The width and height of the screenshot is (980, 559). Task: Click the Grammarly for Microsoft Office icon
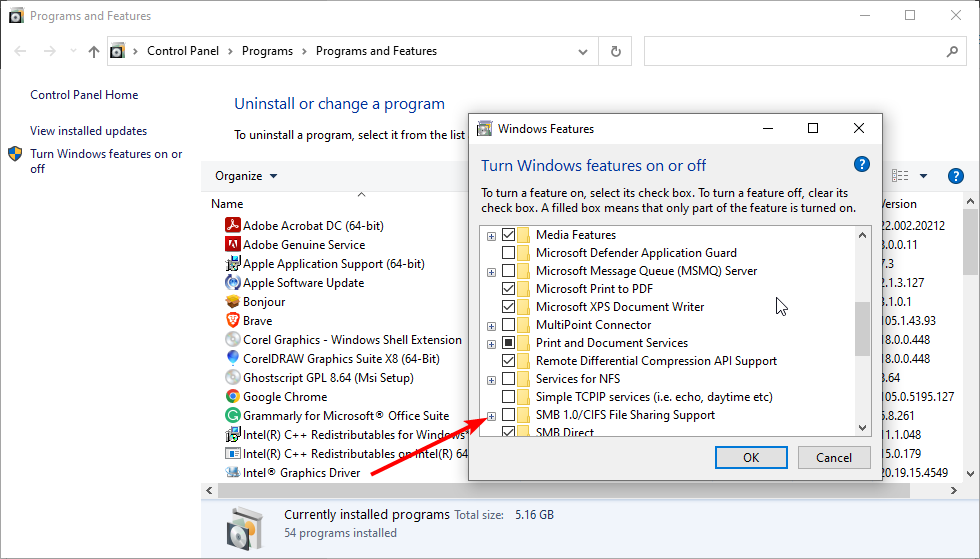pyautogui.click(x=232, y=415)
